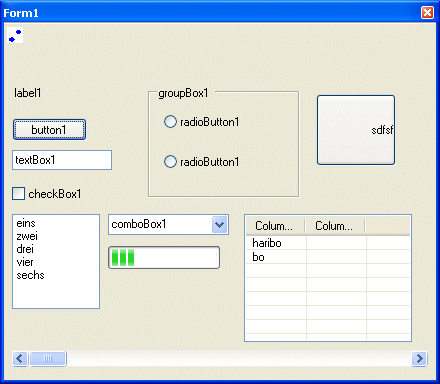
Task: Click the green progress bar
Action: pos(164,258)
